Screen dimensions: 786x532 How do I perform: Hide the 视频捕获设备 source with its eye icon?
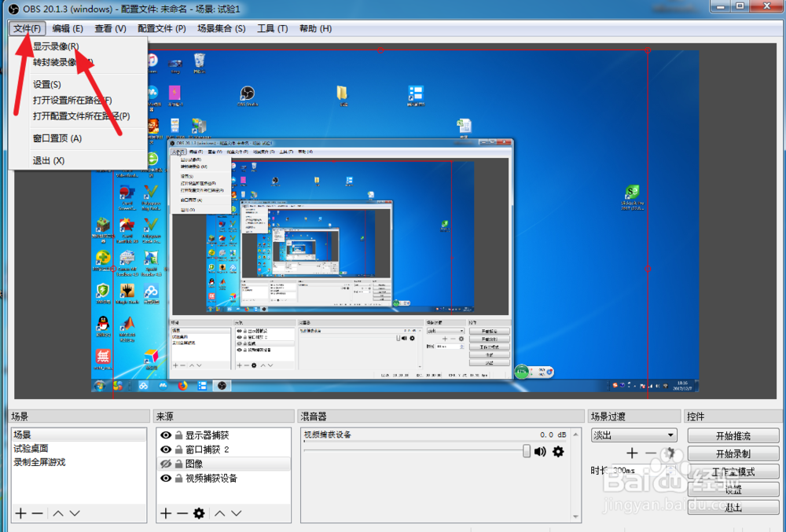tap(165, 478)
